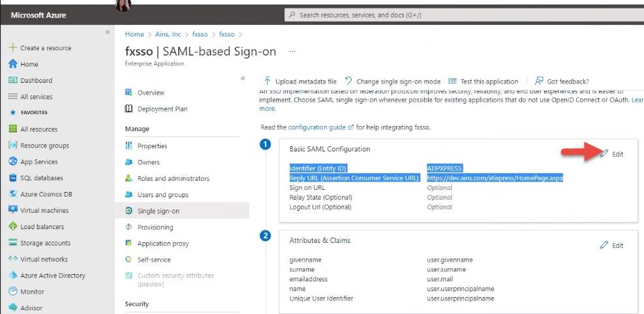
Task: Open the configuration guide link
Action: tap(316, 127)
